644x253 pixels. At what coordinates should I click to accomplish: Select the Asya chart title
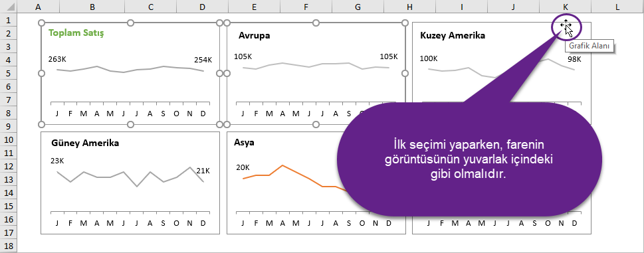tap(244, 143)
